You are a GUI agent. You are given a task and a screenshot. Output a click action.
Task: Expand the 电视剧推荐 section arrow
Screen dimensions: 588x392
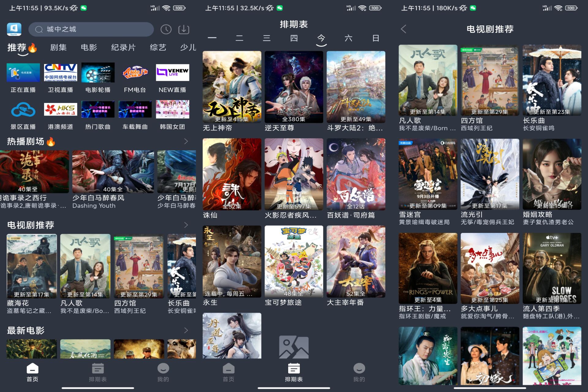tap(186, 225)
